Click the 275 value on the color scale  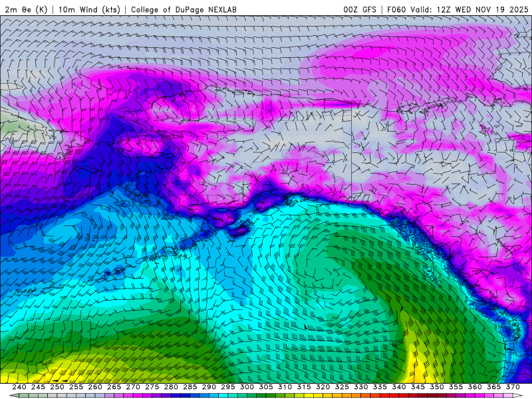[x=152, y=387]
